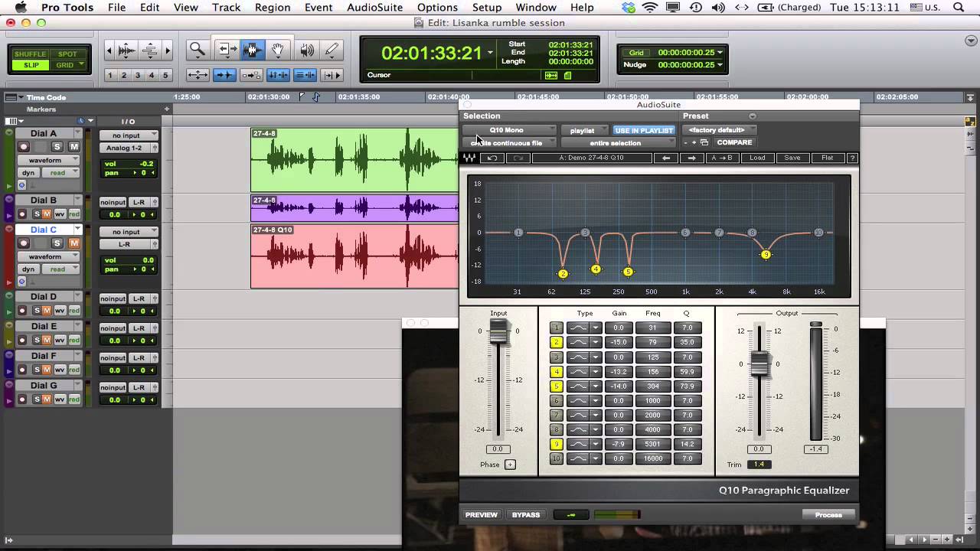Click the band 1 filter type curve icon
The image size is (980, 551).
[578, 328]
